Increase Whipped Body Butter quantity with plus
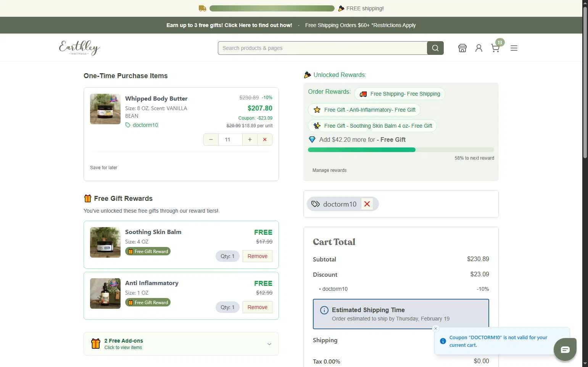The width and height of the screenshot is (588, 367). (x=250, y=139)
